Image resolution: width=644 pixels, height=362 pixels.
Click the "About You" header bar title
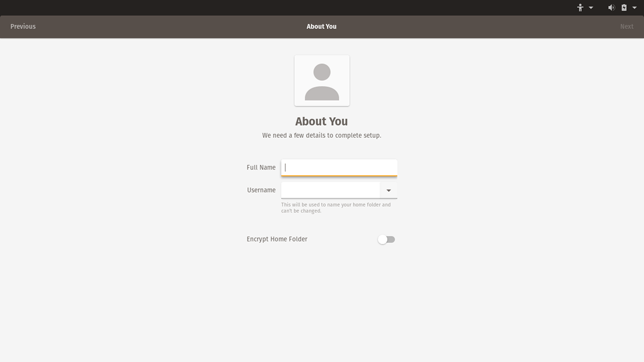tap(322, 26)
